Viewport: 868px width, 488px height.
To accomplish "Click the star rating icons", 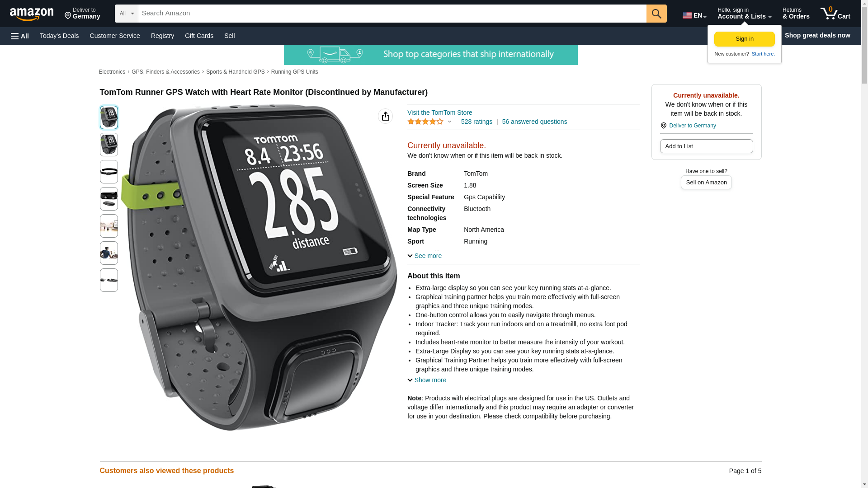I will point(425,122).
